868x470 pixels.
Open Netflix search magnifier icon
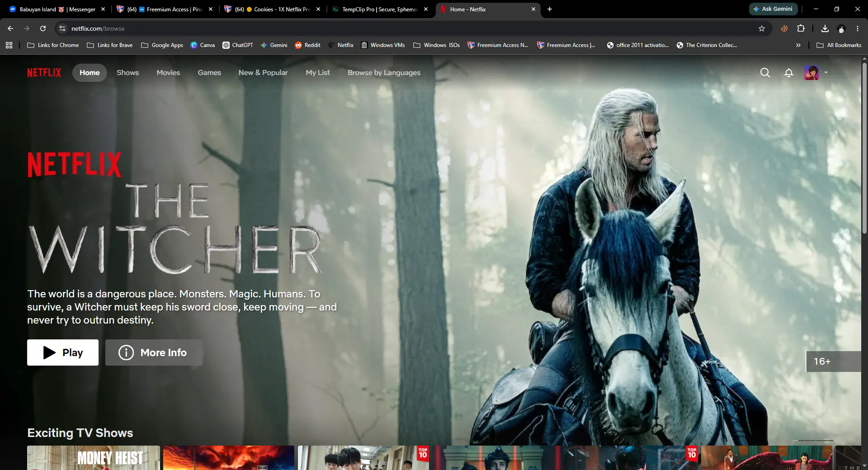(765, 73)
